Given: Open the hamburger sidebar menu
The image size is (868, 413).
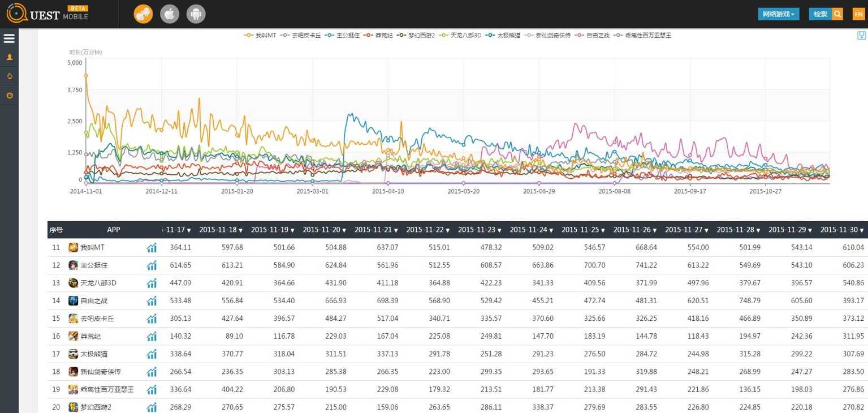Looking at the screenshot, I should click(x=9, y=38).
